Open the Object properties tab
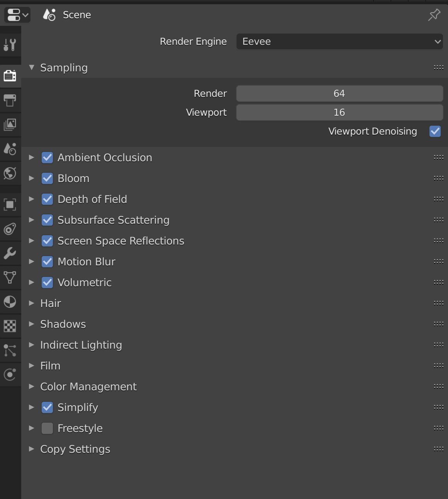448x499 pixels. tap(10, 204)
